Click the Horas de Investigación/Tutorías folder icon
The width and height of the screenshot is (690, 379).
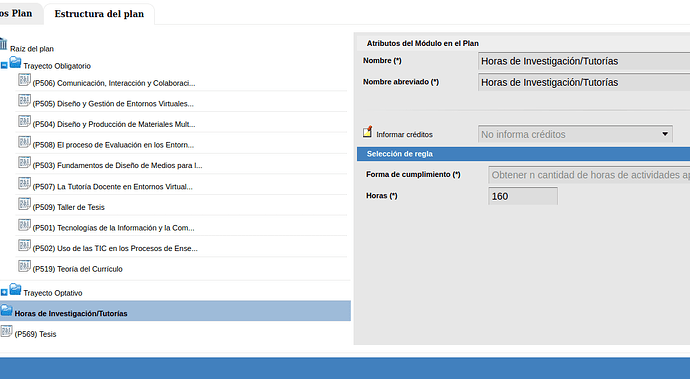[6, 310]
